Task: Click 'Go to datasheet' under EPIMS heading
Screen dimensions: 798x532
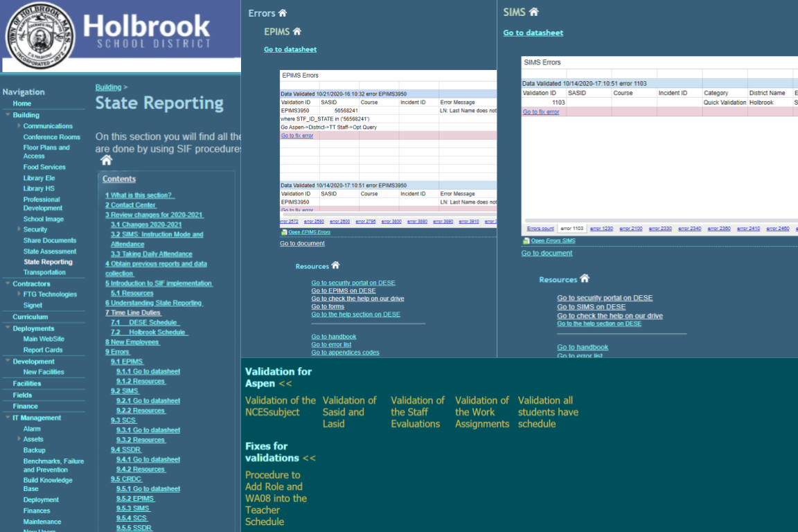Action: click(290, 49)
